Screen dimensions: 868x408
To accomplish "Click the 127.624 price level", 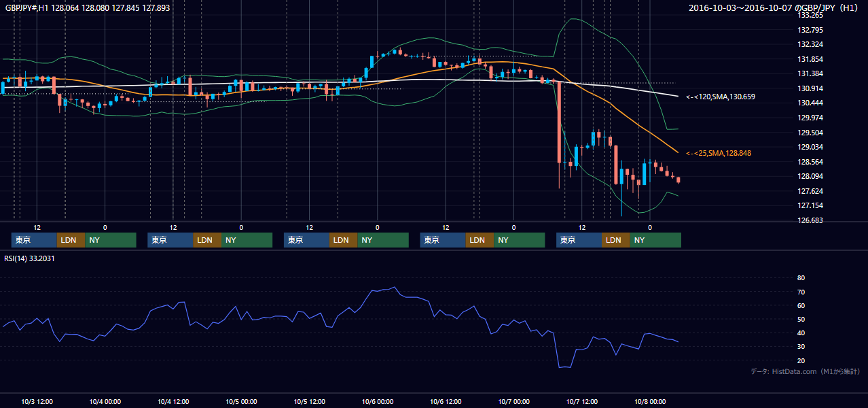I will [810, 191].
